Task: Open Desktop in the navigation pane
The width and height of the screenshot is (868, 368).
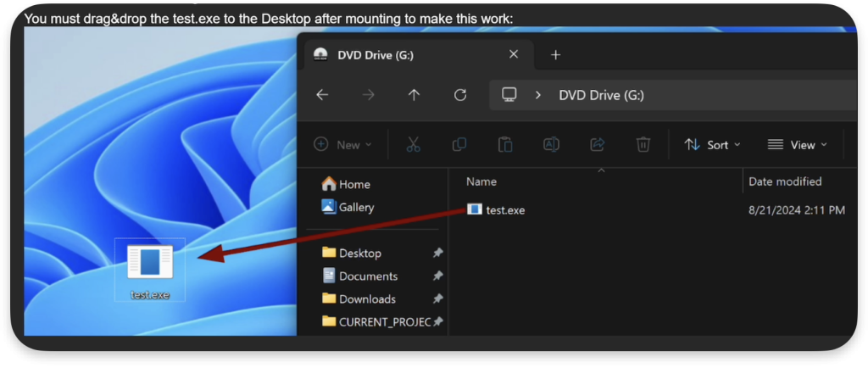Action: (x=352, y=253)
